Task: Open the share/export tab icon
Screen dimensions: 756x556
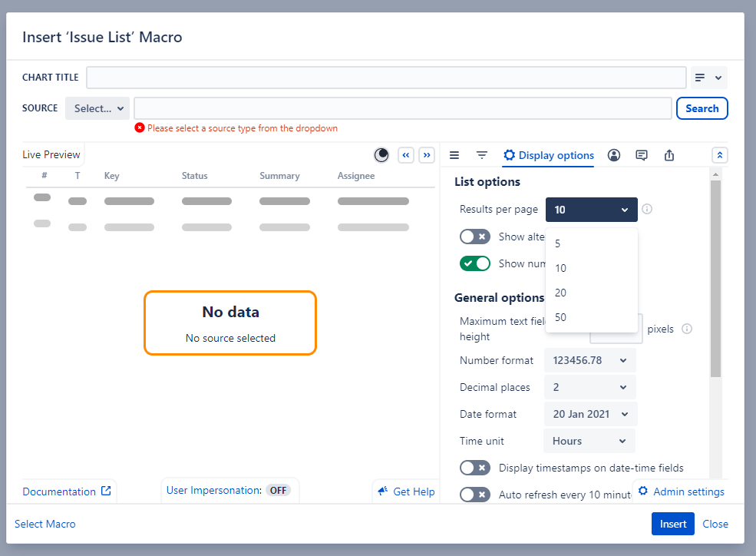Action: pos(669,155)
